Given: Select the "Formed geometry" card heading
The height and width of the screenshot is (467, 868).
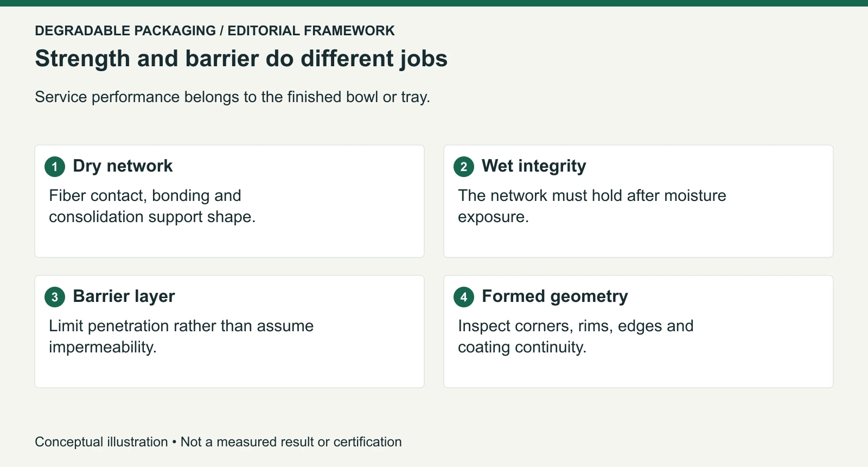Looking at the screenshot, I should pos(555,296).
